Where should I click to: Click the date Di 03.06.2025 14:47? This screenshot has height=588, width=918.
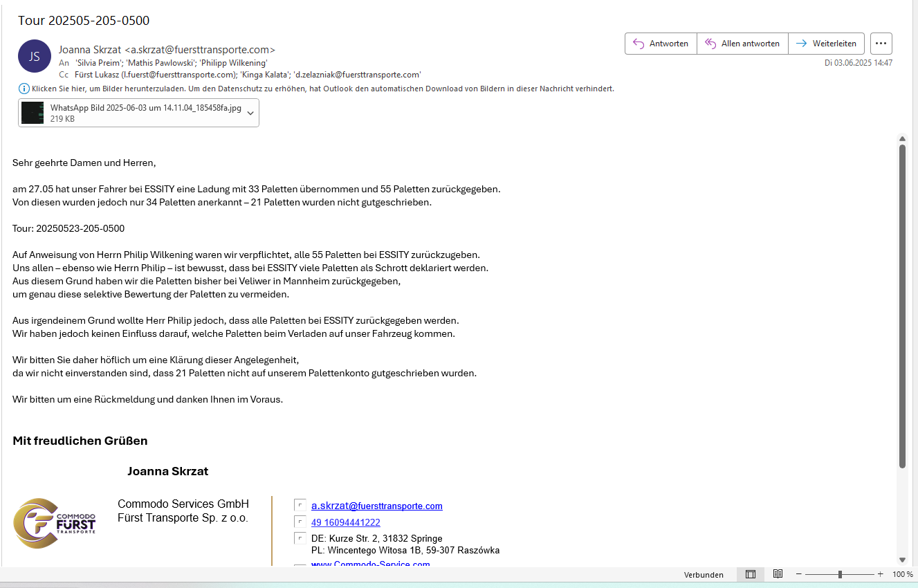pyautogui.click(x=859, y=63)
